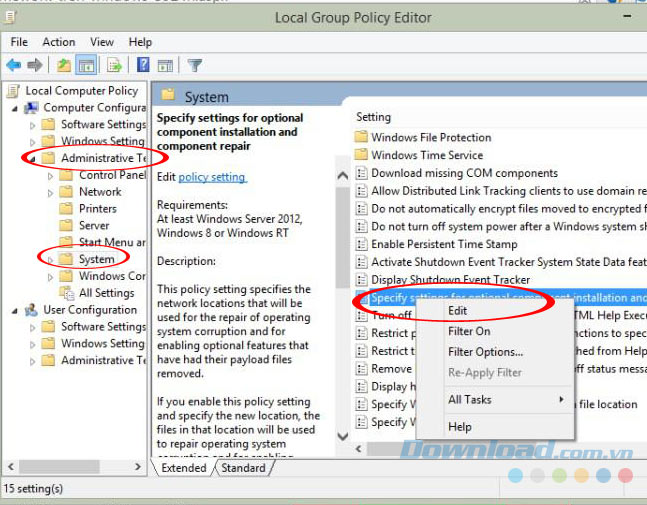Expand Windows Settings under User Configuration
This screenshot has height=505, width=647.
tap(33, 345)
